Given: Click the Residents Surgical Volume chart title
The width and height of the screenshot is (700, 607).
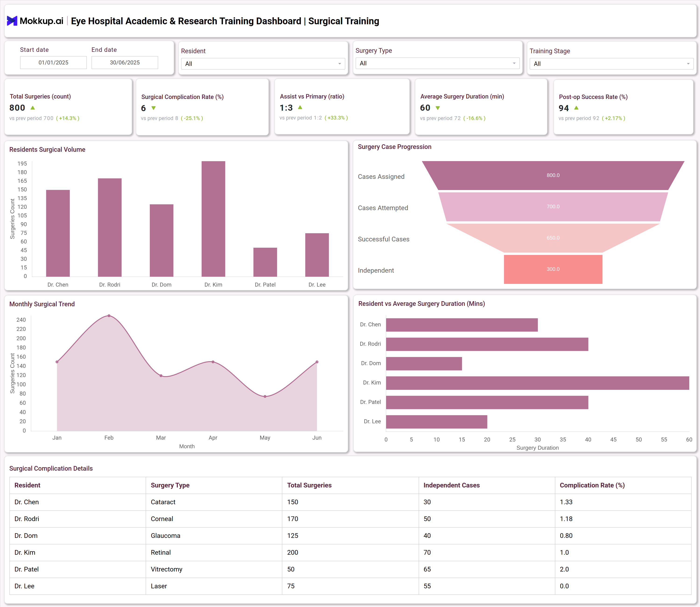Looking at the screenshot, I should click(x=47, y=149).
